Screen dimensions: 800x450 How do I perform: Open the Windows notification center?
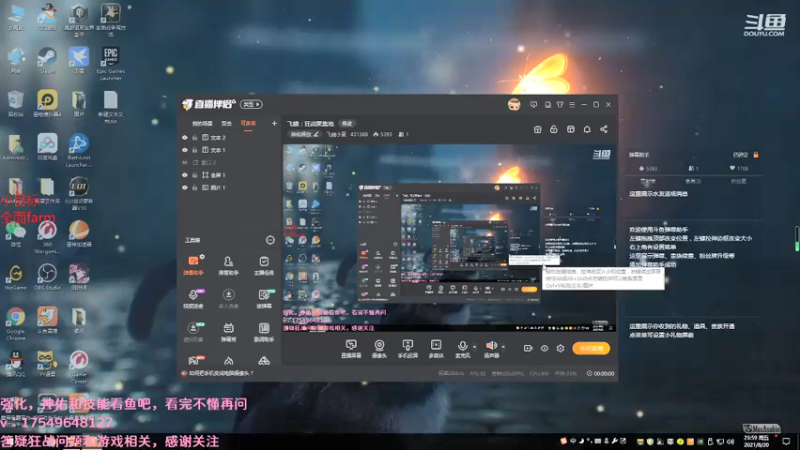click(x=786, y=441)
